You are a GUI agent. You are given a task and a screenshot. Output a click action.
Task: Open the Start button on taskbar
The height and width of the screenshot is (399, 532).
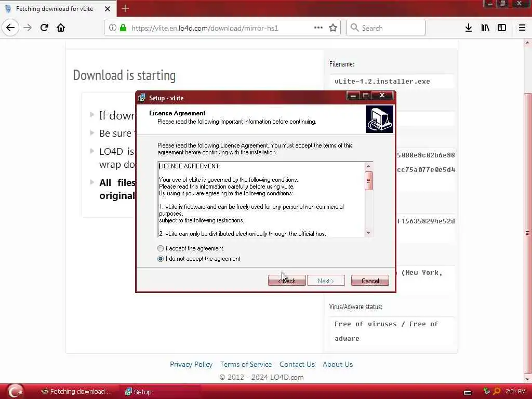coord(16,392)
